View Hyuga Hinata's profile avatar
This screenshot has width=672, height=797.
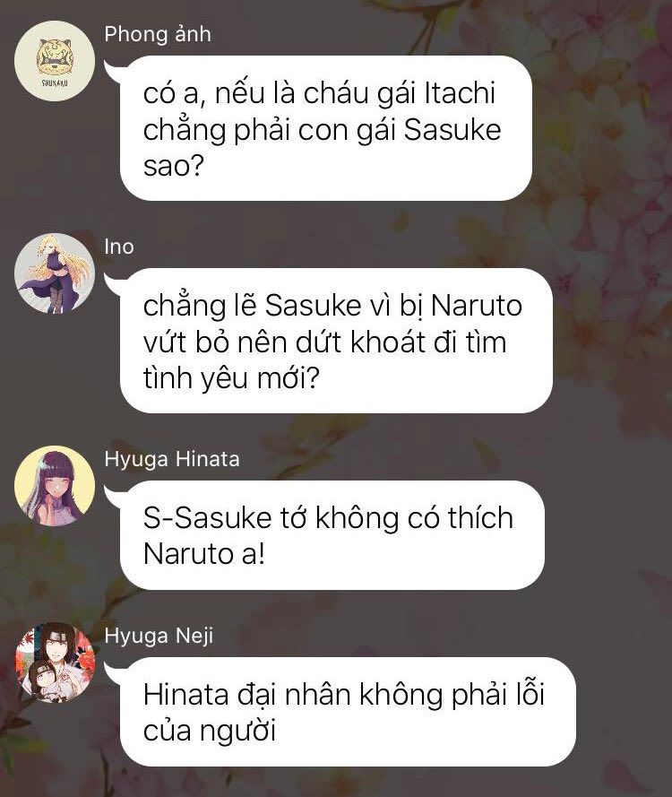[x=55, y=486]
